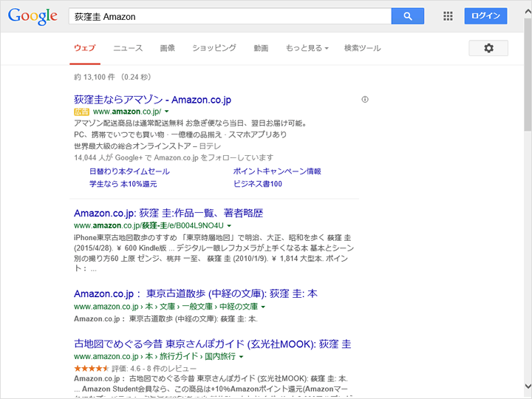Switch to the 画像 tab
532x399 pixels.
click(167, 48)
